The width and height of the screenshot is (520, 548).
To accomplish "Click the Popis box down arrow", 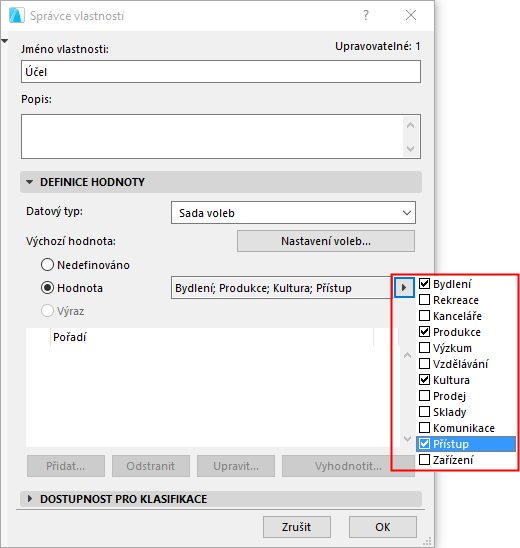I will 411,149.
